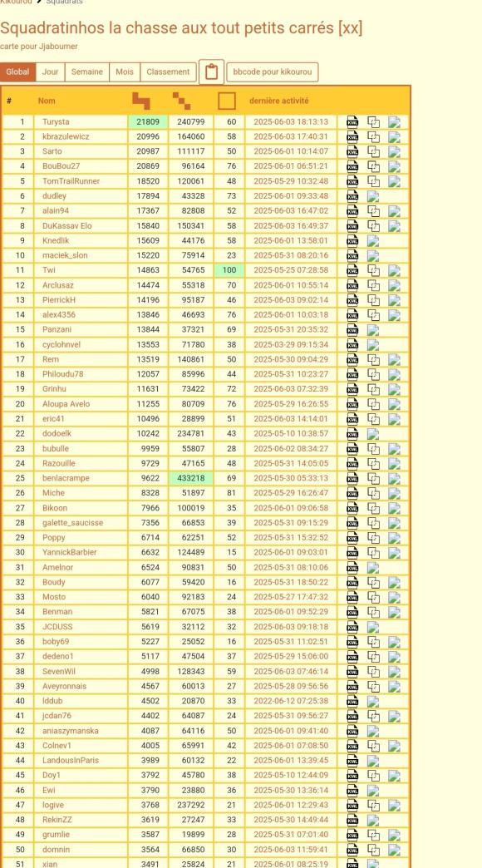Viewport: 482px width, 868px height.
Task: Select the highlighted value 433218
Action: tap(191, 478)
